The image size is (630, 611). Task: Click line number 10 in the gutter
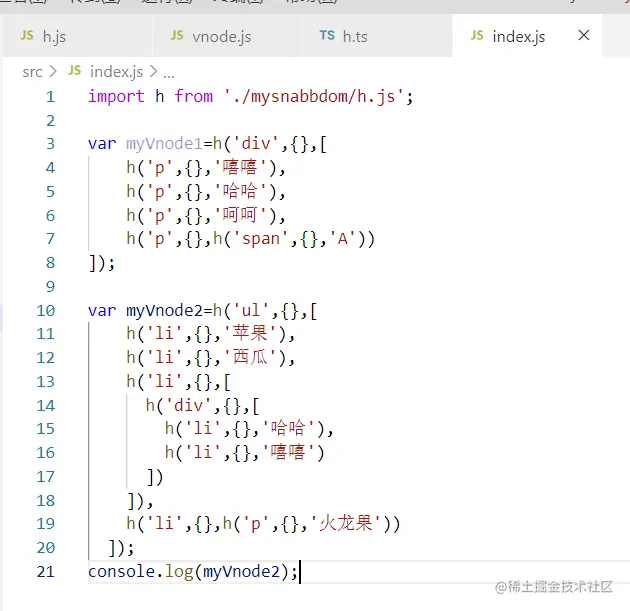(45, 311)
